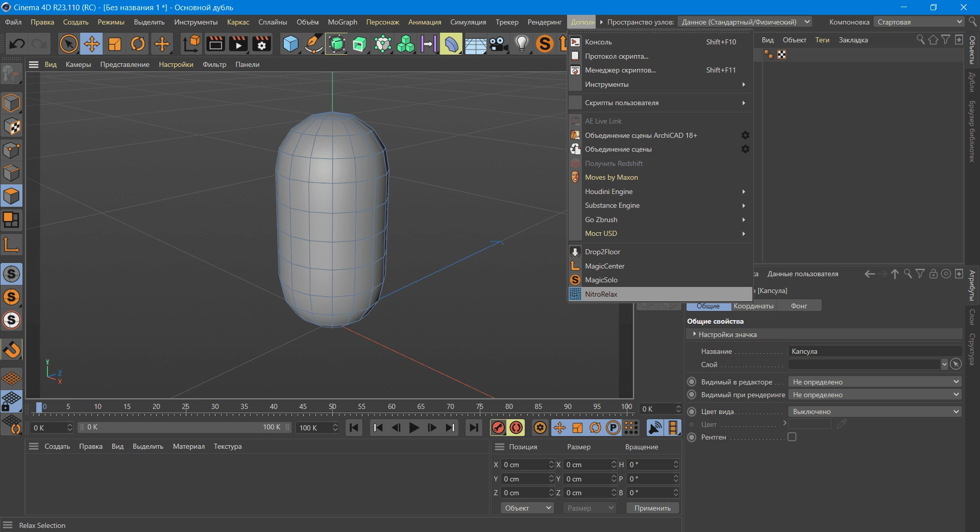The height and width of the screenshot is (532, 980).
Task: Enable Polygons mode in left palette
Action: click(12, 196)
